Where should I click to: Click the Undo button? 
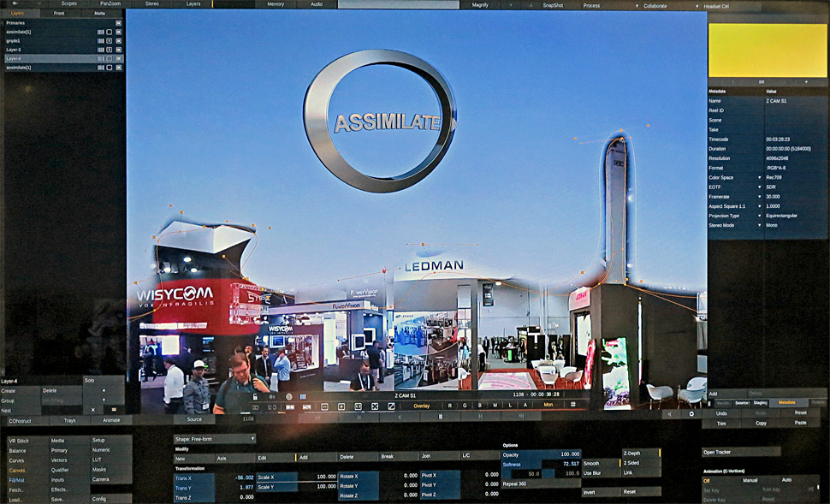click(x=721, y=413)
